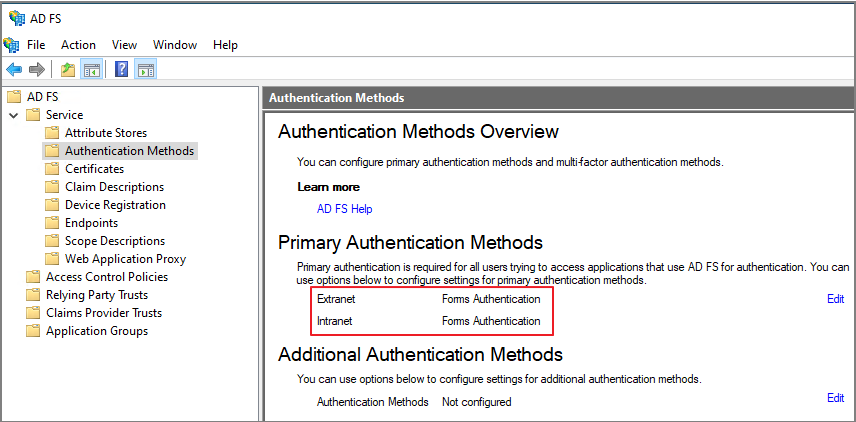
Task: Toggle the Show/Hide Action Pane icon
Action: tap(146, 69)
